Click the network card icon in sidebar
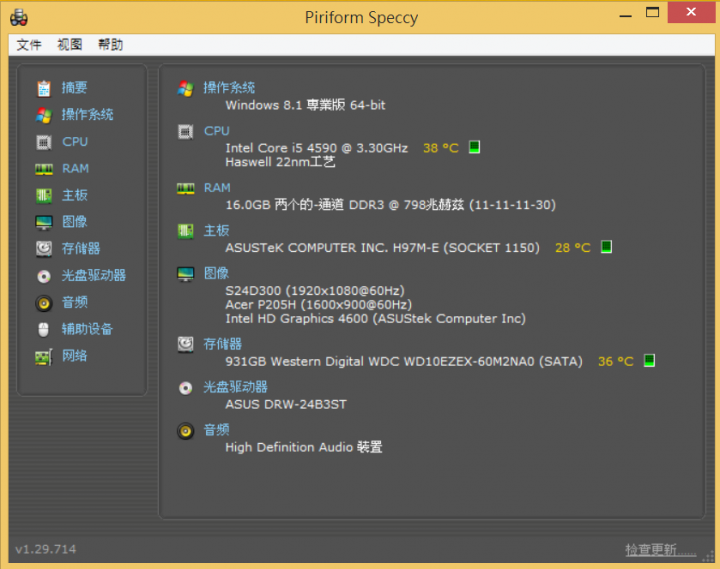This screenshot has height=569, width=720. point(44,356)
